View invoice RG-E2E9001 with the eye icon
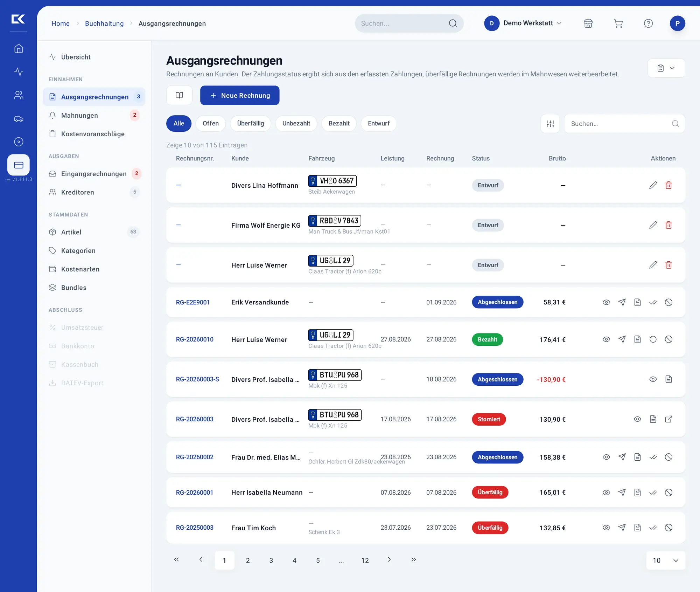 point(606,302)
